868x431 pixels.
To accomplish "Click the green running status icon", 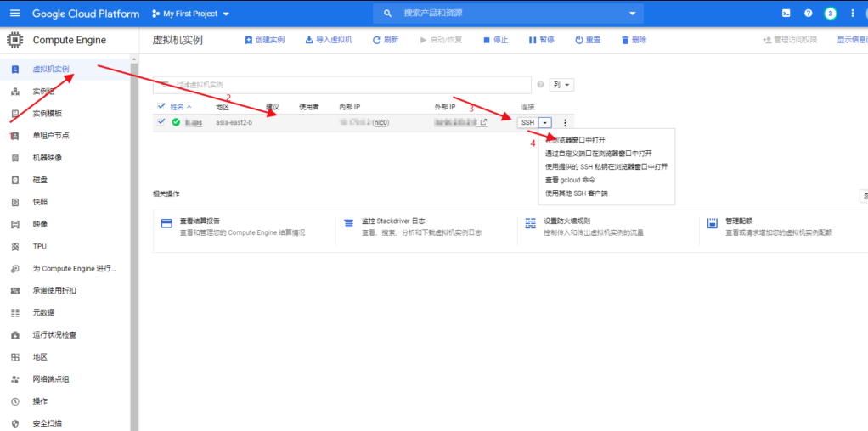I will click(176, 122).
